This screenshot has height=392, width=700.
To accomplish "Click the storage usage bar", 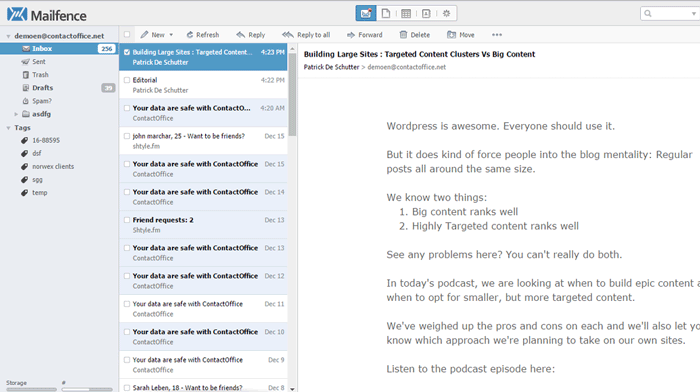I will 31,389.
